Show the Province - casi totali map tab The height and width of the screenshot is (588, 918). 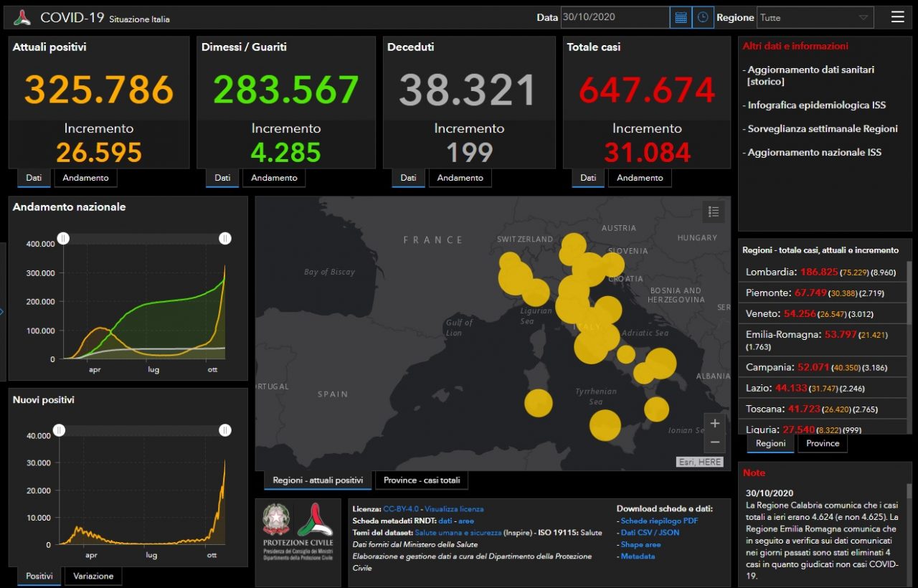pyautogui.click(x=421, y=480)
